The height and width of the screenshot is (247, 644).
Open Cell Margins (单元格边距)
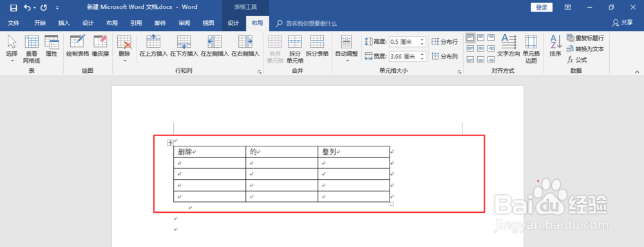point(531,48)
